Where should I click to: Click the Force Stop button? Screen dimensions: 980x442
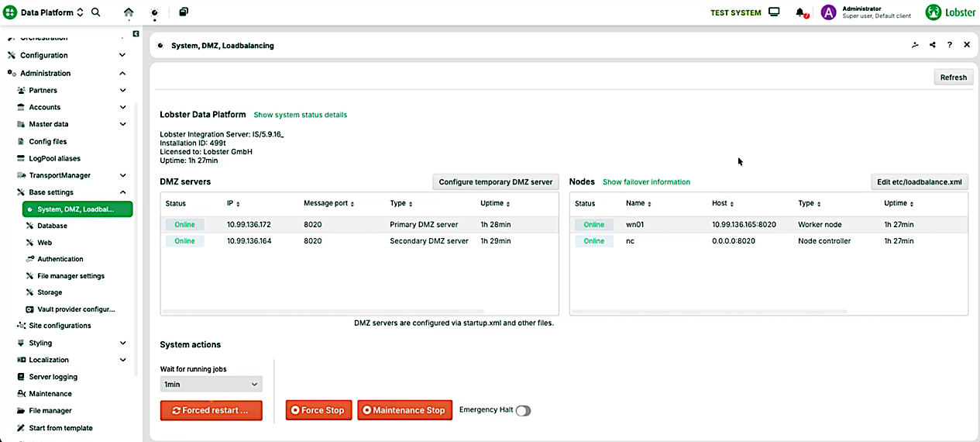pos(318,410)
